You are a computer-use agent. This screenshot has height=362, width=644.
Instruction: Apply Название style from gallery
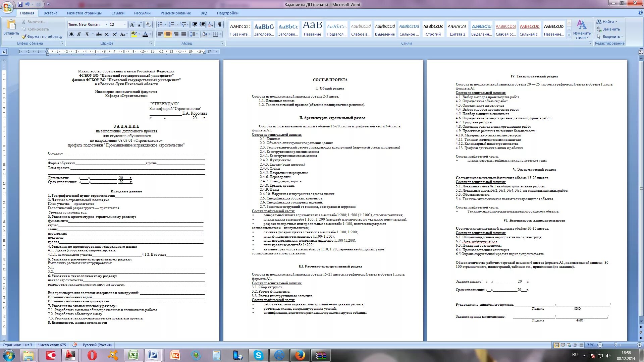click(312, 29)
